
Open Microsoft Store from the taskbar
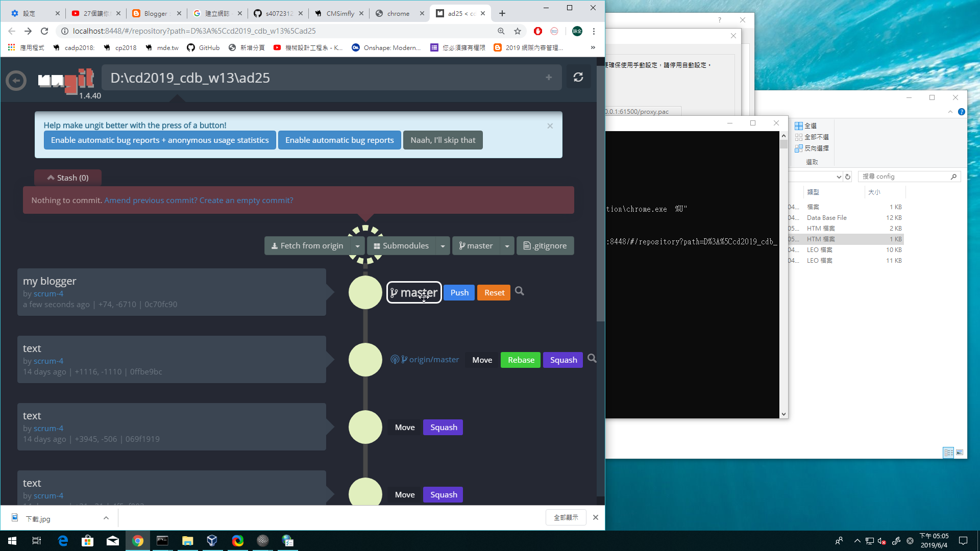pyautogui.click(x=88, y=541)
